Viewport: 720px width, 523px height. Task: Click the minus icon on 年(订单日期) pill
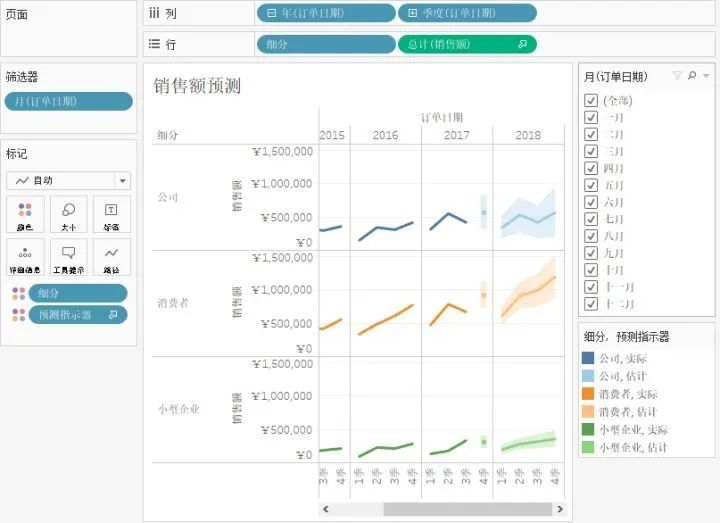pos(271,13)
